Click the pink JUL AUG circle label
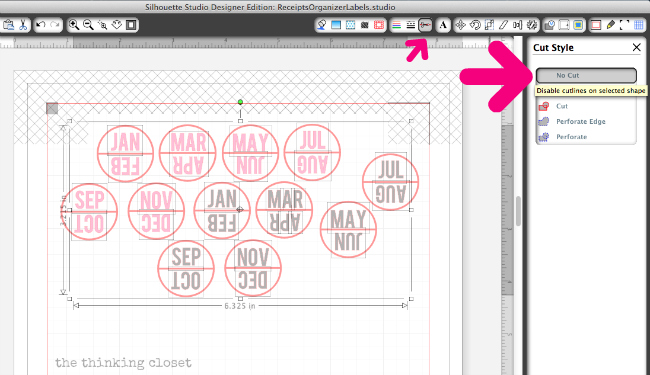The image size is (650, 375). coord(312,152)
